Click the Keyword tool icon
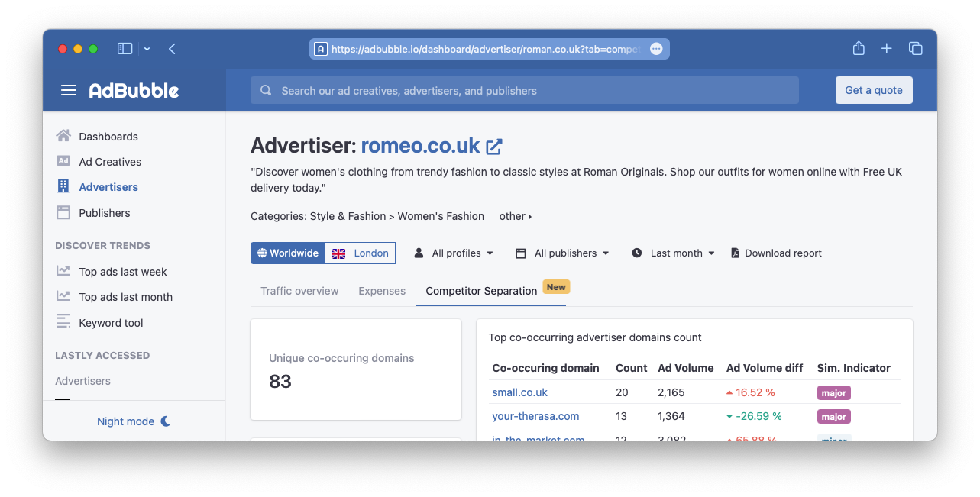 (x=63, y=322)
